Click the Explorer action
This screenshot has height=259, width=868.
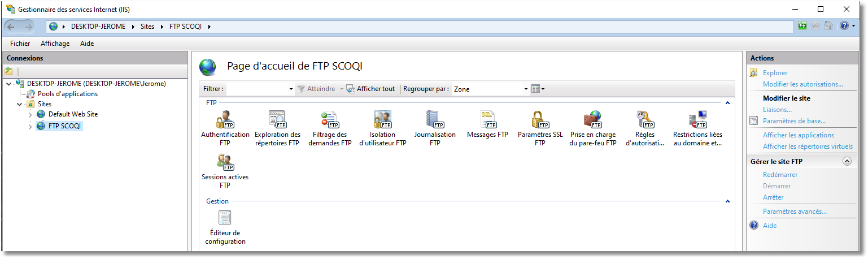pyautogui.click(x=775, y=73)
